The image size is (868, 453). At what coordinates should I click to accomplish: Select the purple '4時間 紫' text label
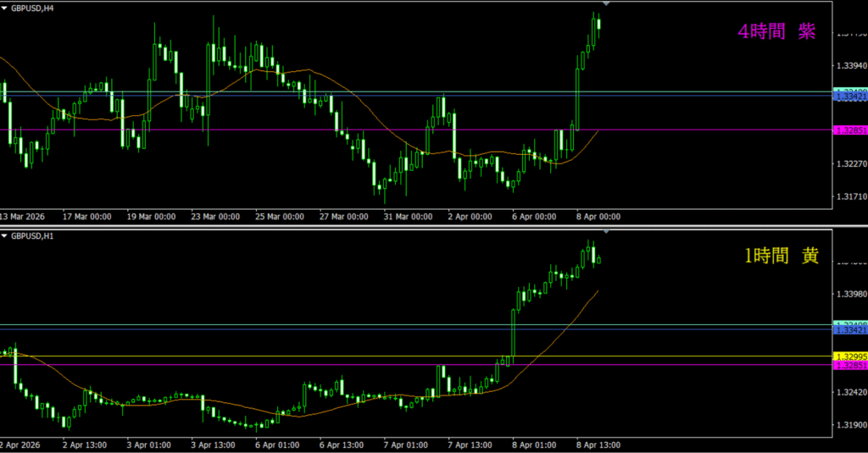point(777,32)
